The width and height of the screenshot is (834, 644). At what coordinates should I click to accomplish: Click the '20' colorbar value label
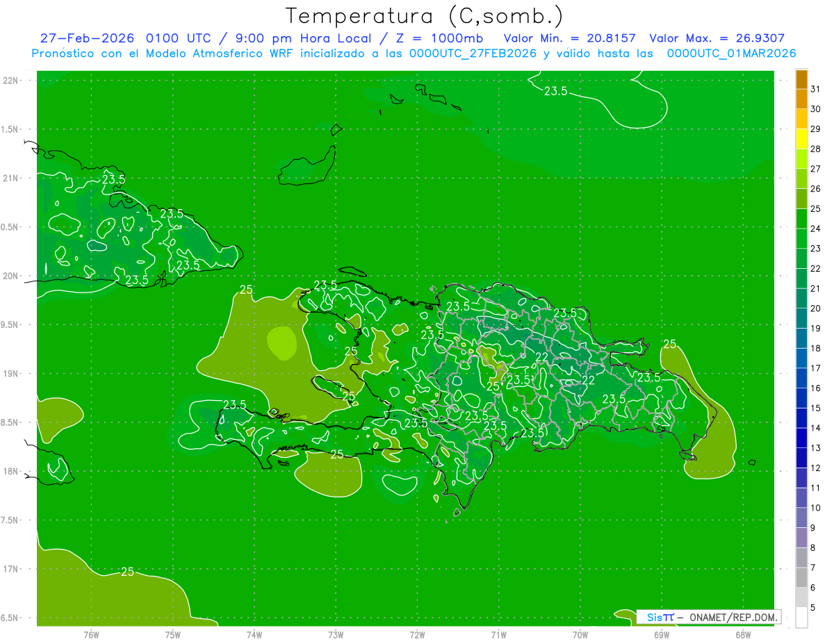click(x=816, y=308)
